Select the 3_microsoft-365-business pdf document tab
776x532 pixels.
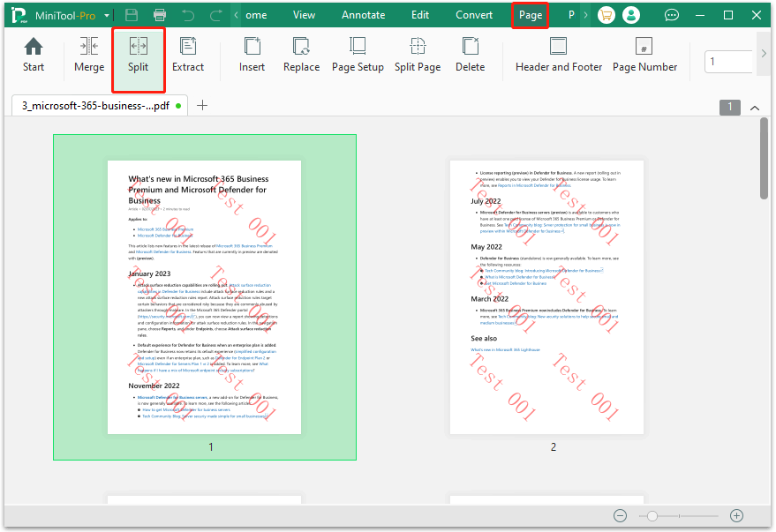click(100, 105)
